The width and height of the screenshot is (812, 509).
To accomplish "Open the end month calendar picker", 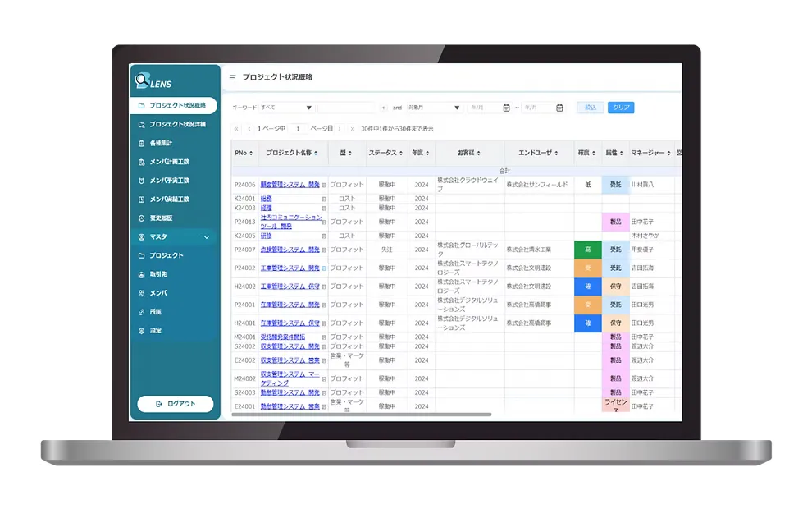I will point(559,108).
